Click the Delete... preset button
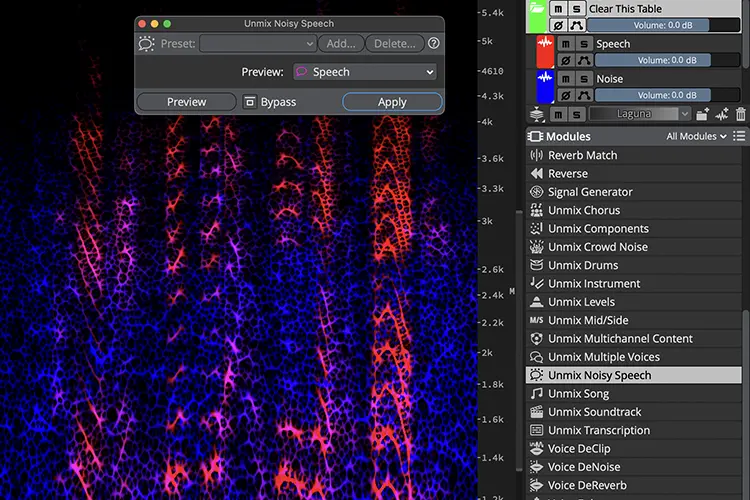 click(x=395, y=44)
